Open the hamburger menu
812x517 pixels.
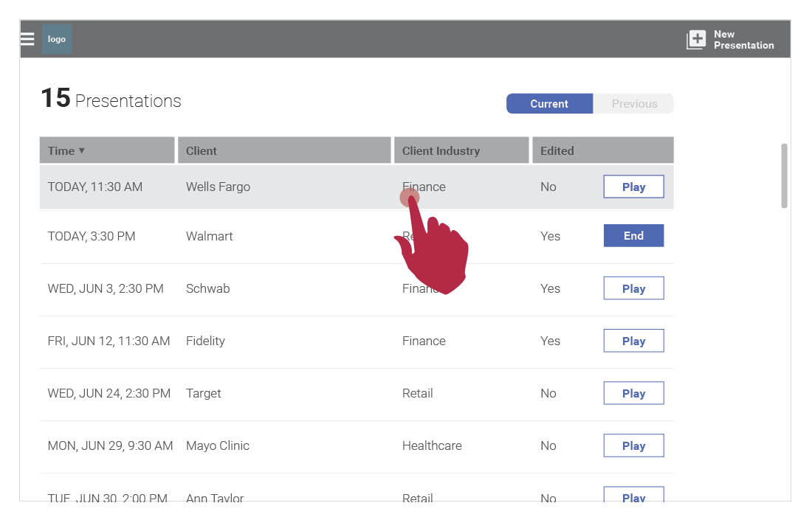[27, 39]
